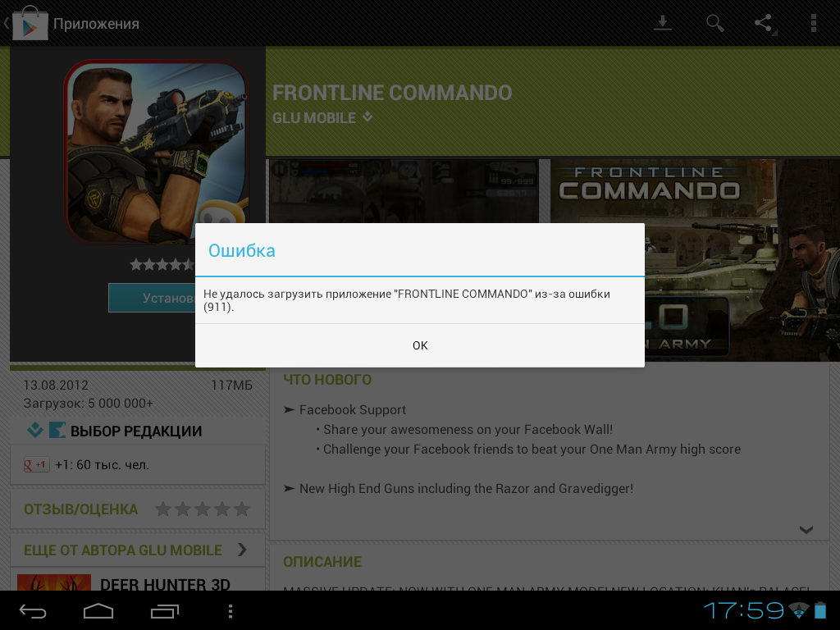This screenshot has width=840, height=630.
Task: Click the Google Play Store logo
Action: [30, 23]
